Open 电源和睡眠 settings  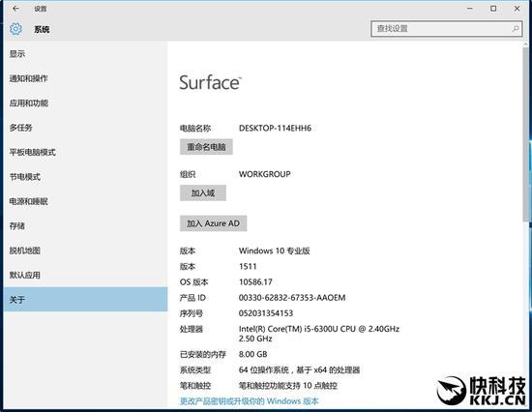tap(85, 201)
